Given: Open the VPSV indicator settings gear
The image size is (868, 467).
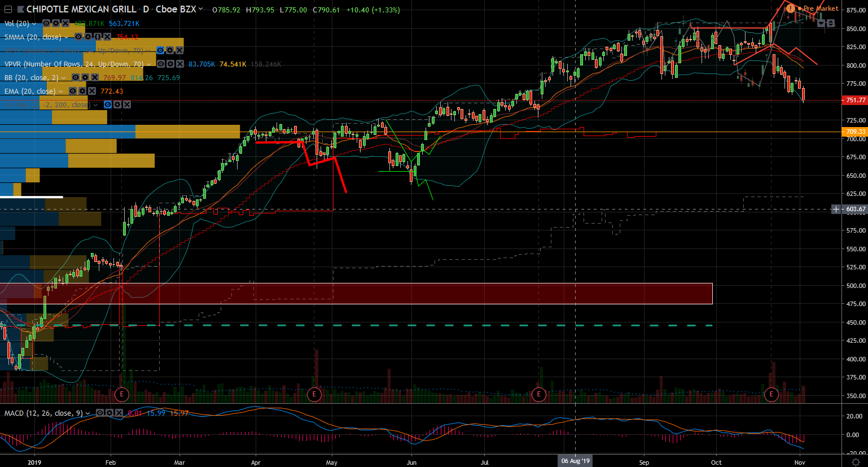Looking at the screenshot, I should point(170,50).
